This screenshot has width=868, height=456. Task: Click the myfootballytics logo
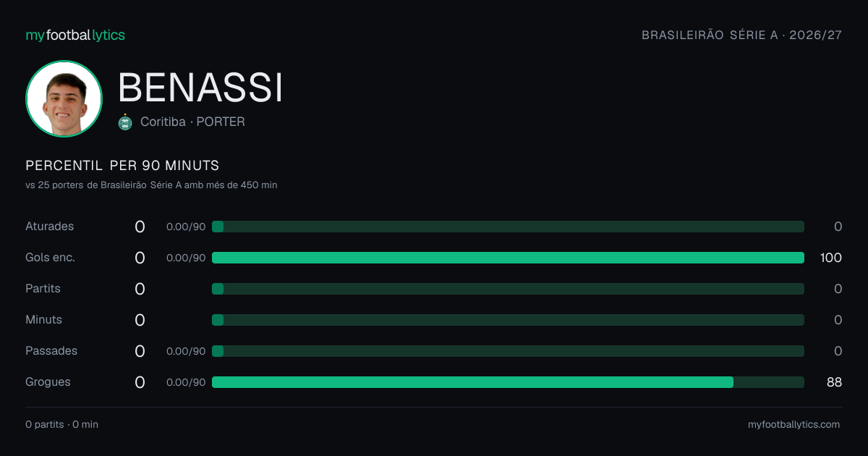(x=75, y=35)
